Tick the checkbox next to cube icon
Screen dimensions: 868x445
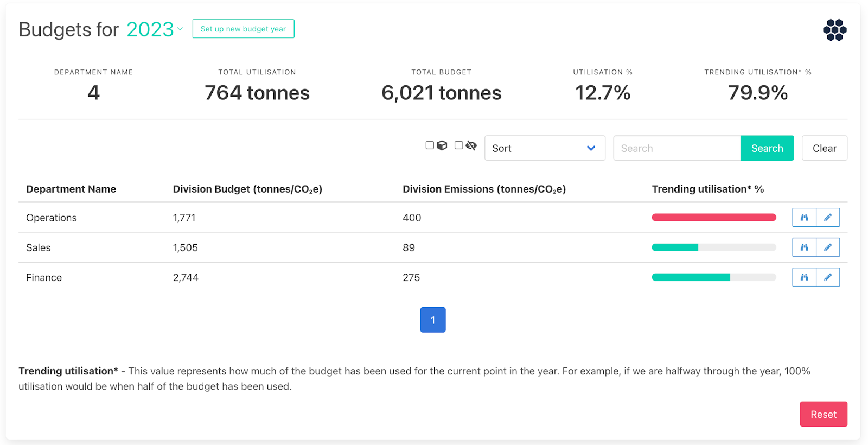[430, 145]
